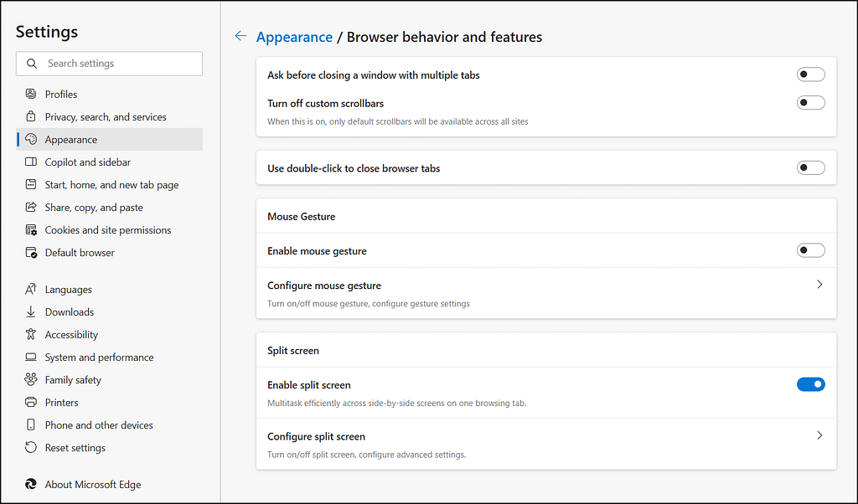858x504 pixels.
Task: Click the Microsoft Edge logo icon
Action: tap(31, 485)
